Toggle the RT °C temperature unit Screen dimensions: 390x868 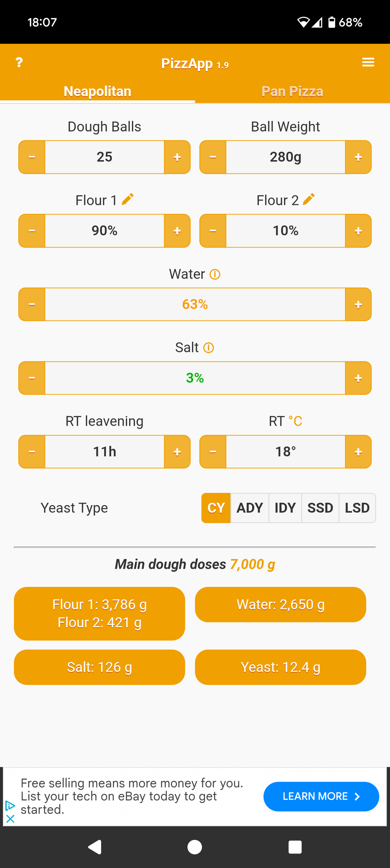(x=295, y=421)
